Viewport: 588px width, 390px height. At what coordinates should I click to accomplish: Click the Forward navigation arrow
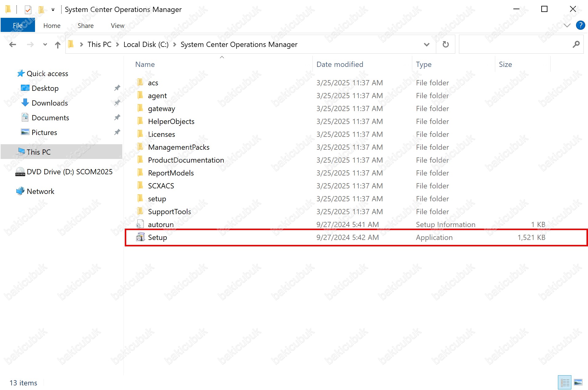coord(30,44)
